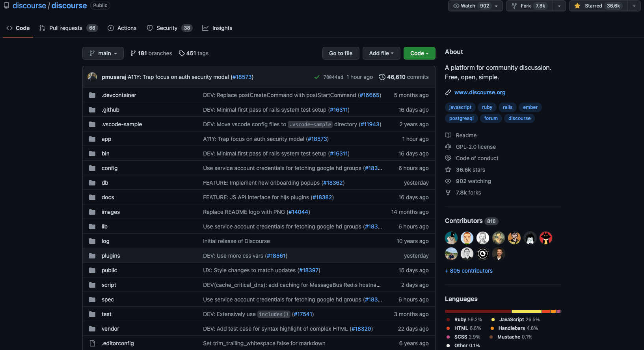Open the .vscode-sample folder
This screenshot has width=644, height=350.
122,124
